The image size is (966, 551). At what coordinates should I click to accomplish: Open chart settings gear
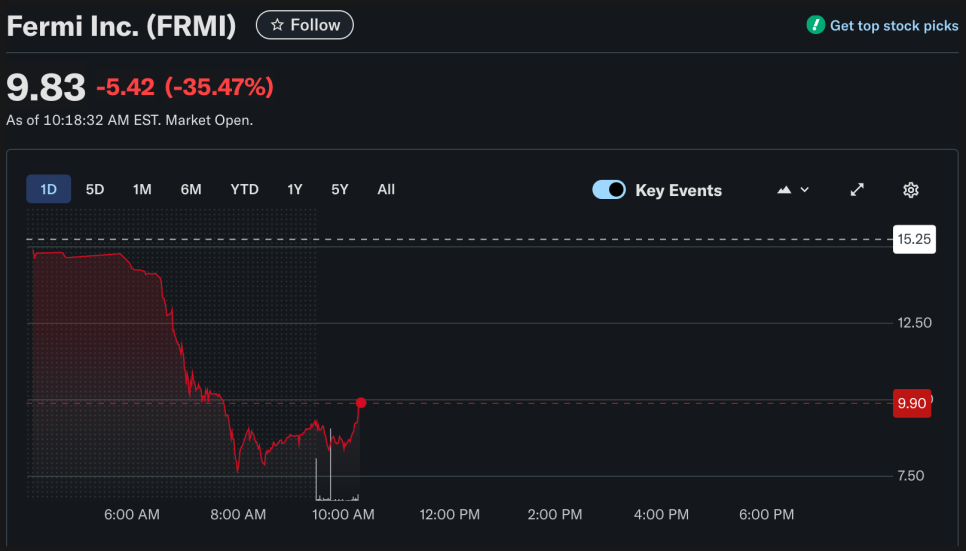(911, 190)
